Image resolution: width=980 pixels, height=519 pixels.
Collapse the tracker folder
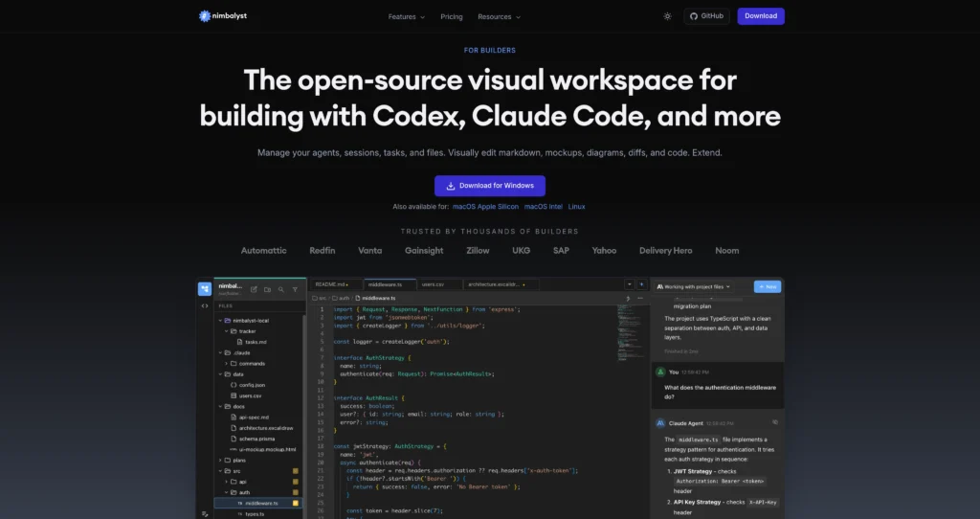point(226,331)
